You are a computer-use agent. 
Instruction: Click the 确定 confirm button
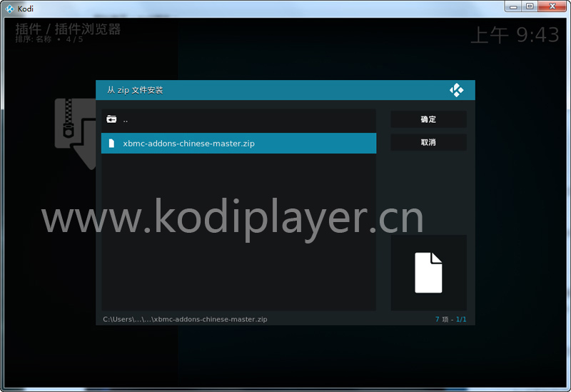[428, 119]
